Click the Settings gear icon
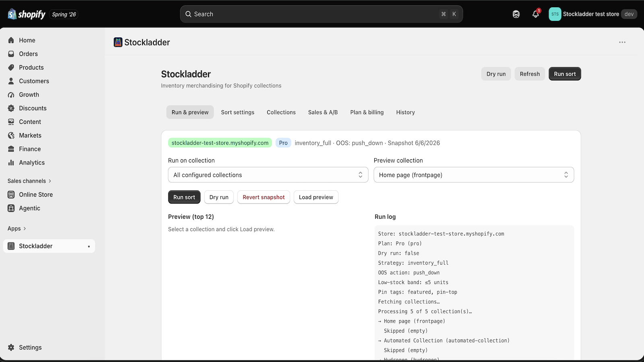Screen dimensions: 644x362 click(x=11, y=348)
